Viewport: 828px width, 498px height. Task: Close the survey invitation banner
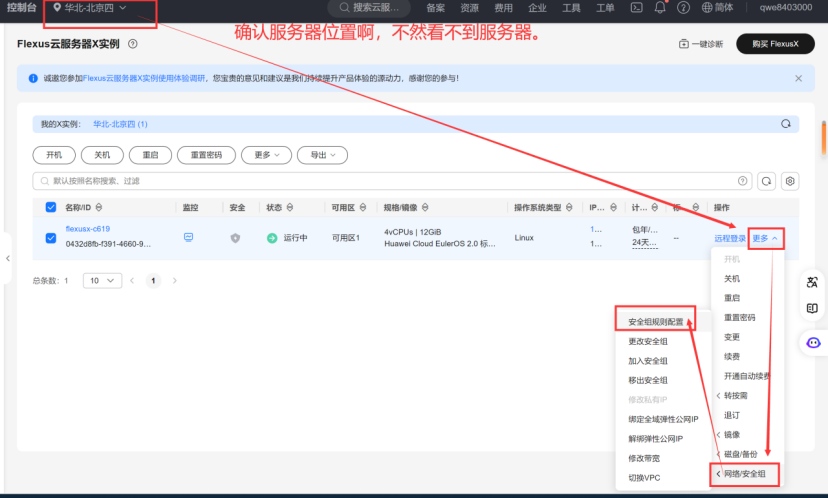click(x=798, y=78)
